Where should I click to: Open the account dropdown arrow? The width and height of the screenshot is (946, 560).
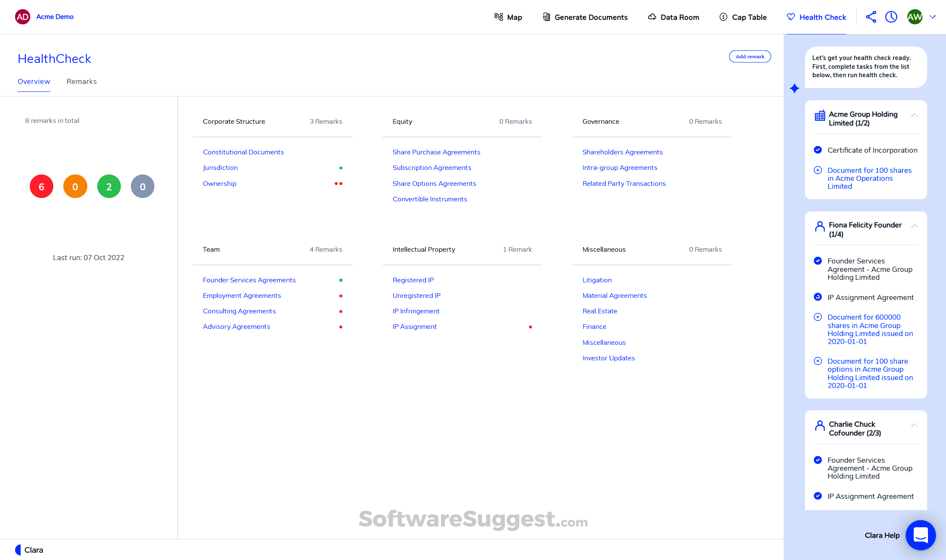click(x=933, y=17)
